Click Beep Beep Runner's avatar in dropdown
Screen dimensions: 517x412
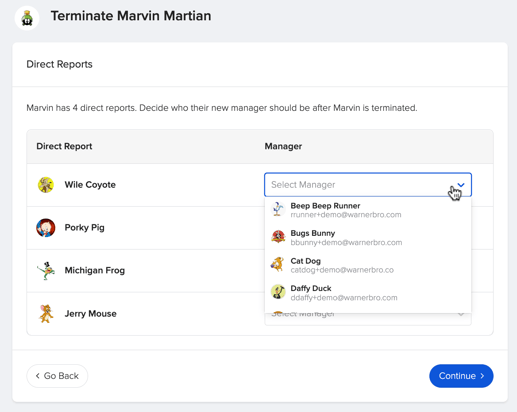click(278, 209)
